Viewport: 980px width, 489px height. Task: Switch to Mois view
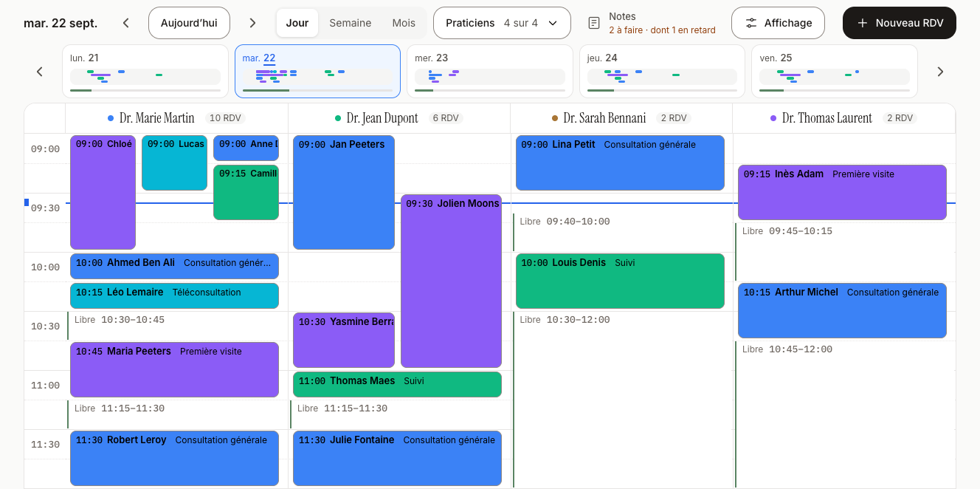404,23
